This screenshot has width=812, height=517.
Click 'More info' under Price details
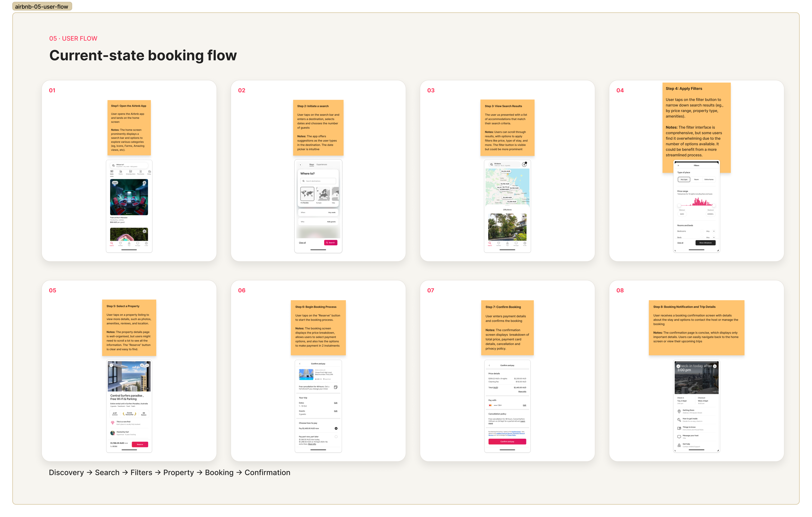[522, 391]
